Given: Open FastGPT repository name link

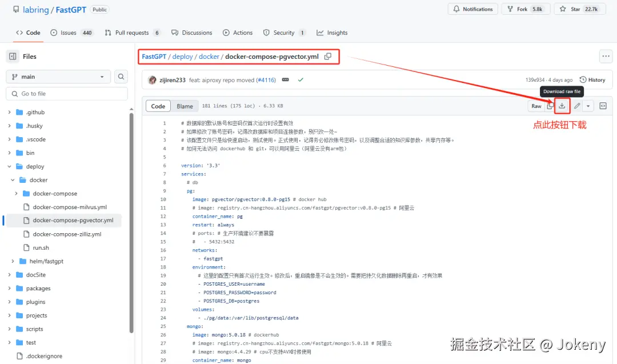Looking at the screenshot, I should [x=71, y=10].
